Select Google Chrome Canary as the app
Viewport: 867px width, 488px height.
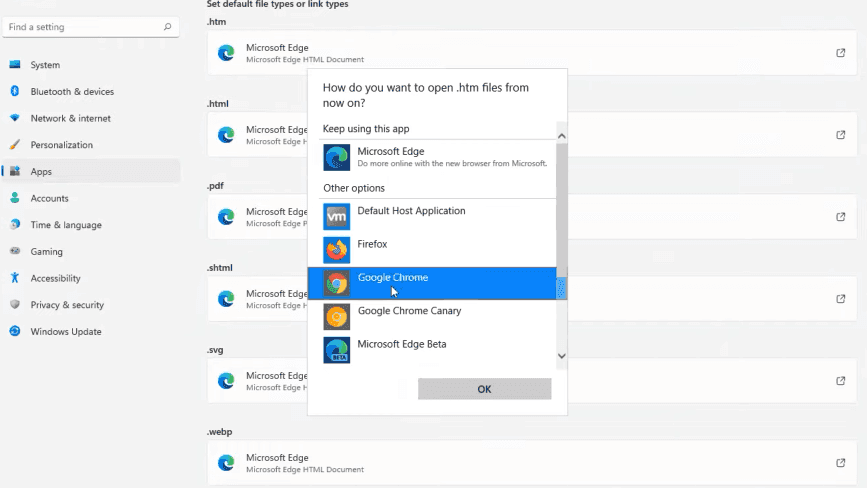tap(432, 317)
